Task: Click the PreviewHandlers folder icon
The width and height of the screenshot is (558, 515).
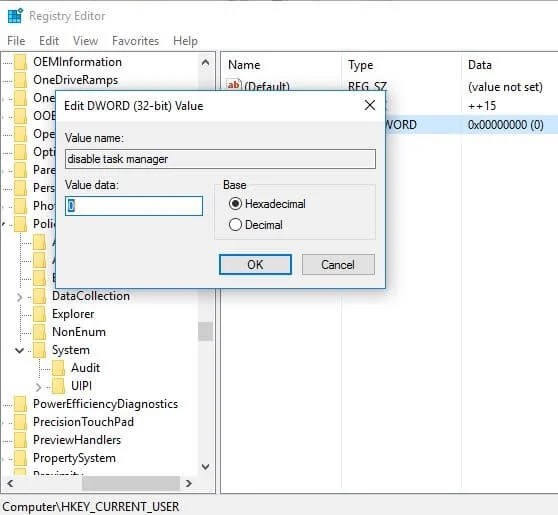Action: click(x=20, y=440)
